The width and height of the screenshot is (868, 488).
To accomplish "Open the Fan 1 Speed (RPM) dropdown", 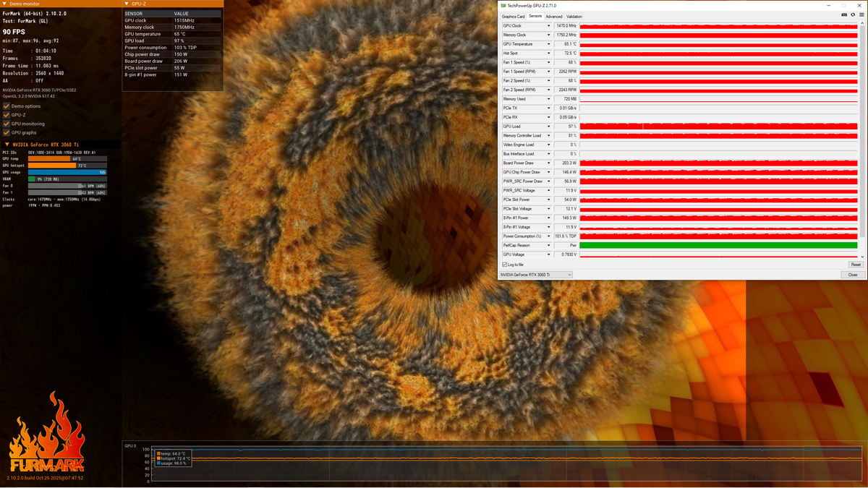I will click(x=549, y=72).
